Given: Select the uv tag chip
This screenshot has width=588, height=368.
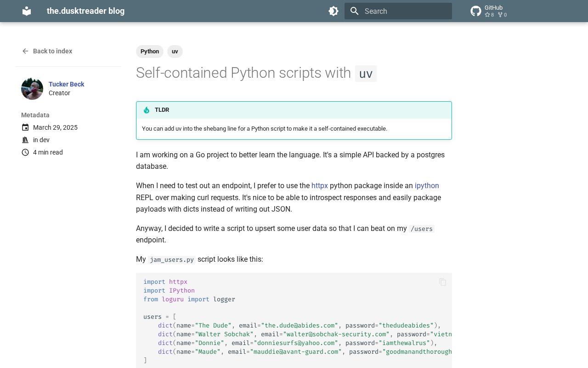Looking at the screenshot, I should 175,52.
